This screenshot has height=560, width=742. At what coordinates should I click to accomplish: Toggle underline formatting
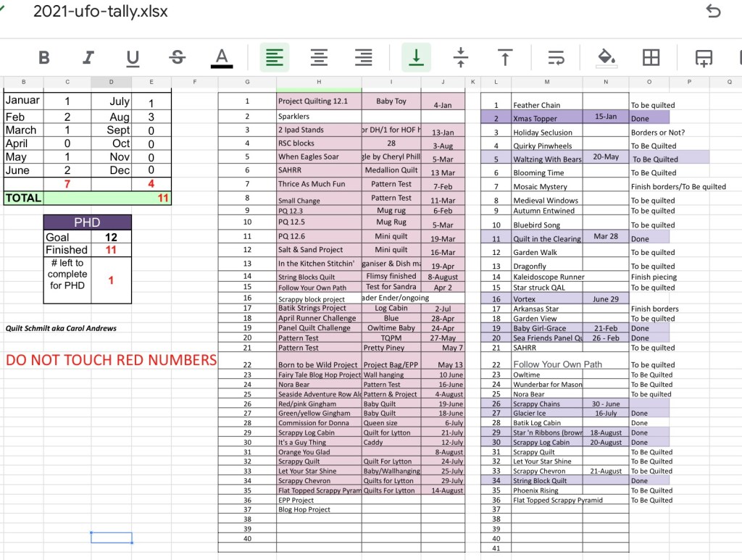point(133,57)
